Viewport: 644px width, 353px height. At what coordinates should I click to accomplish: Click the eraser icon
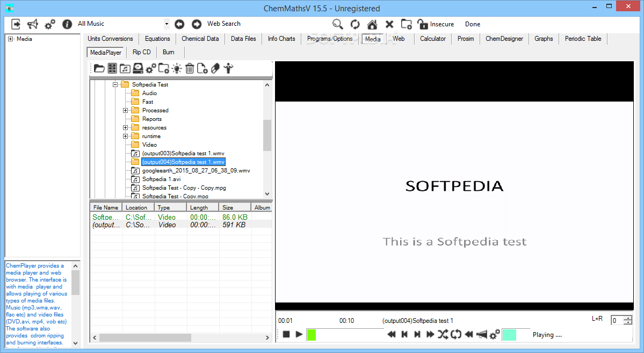click(x=215, y=69)
